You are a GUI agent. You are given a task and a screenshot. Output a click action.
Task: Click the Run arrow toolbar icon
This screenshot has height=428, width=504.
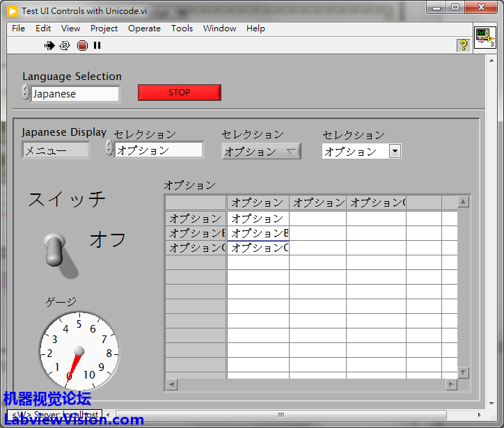point(49,45)
